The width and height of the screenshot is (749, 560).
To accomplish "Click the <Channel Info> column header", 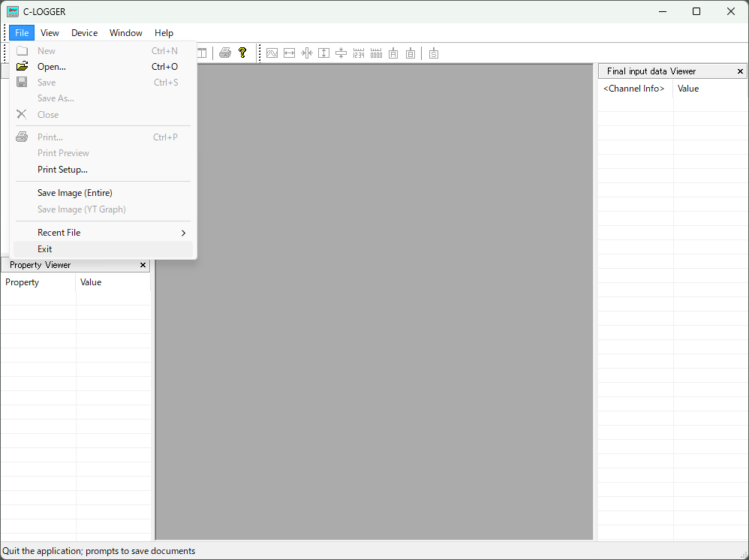I will 634,89.
